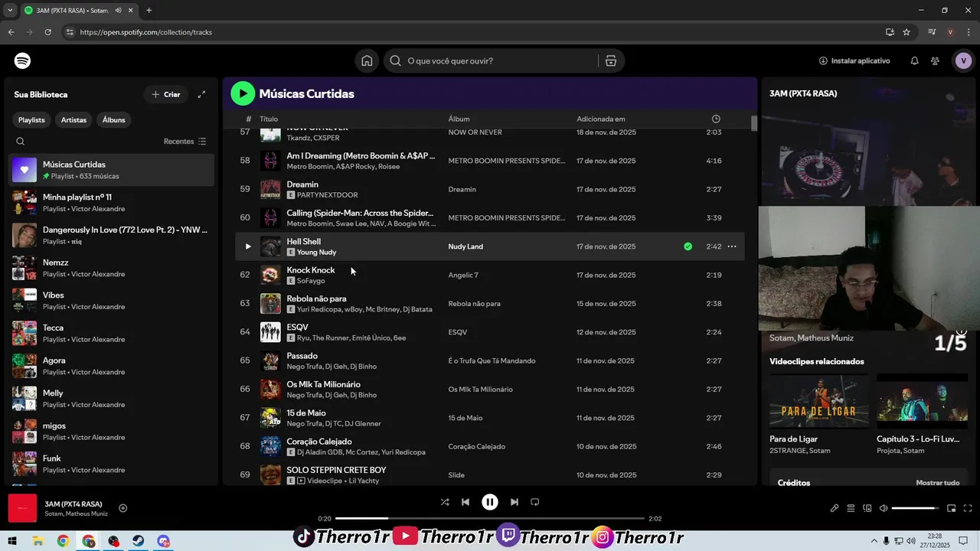Open Steam from the taskbar
This screenshot has width=980, height=551.
click(138, 541)
